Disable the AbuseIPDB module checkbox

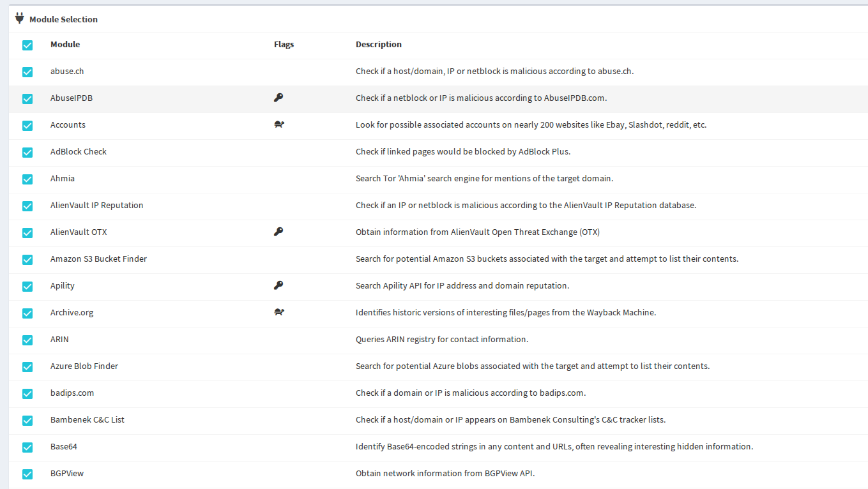click(x=27, y=99)
